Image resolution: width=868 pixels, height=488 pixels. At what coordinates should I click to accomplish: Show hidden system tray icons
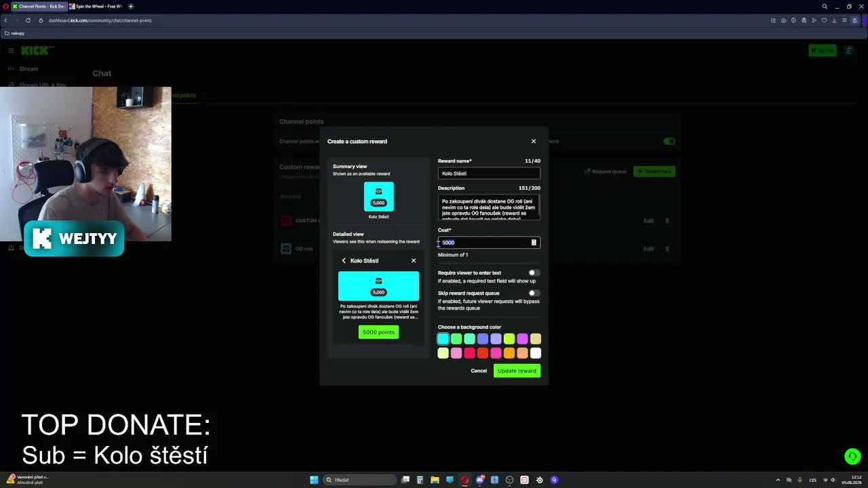pos(778,480)
